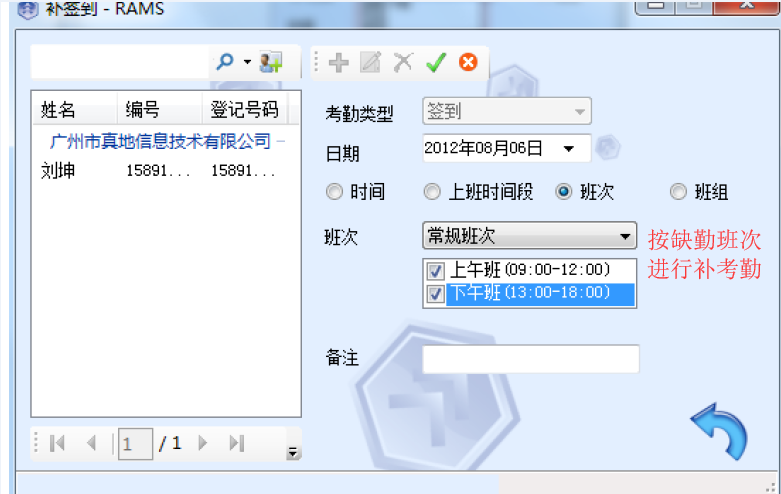The image size is (781, 494).
Task: Click the orange cancel icon
Action: point(468,63)
